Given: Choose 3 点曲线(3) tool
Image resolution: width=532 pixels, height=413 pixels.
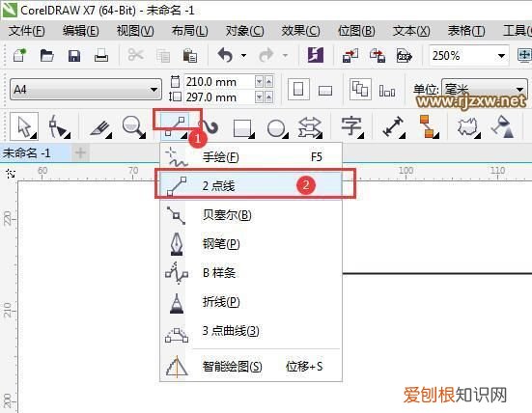Looking at the screenshot, I should (251, 331).
